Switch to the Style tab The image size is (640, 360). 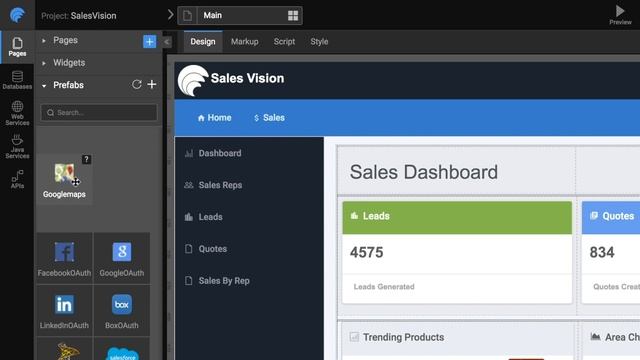click(319, 42)
